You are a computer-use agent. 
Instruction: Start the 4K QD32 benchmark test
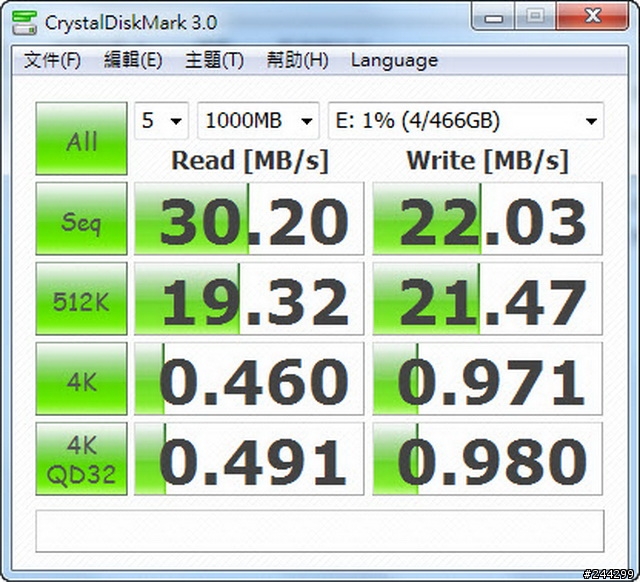click(82, 459)
